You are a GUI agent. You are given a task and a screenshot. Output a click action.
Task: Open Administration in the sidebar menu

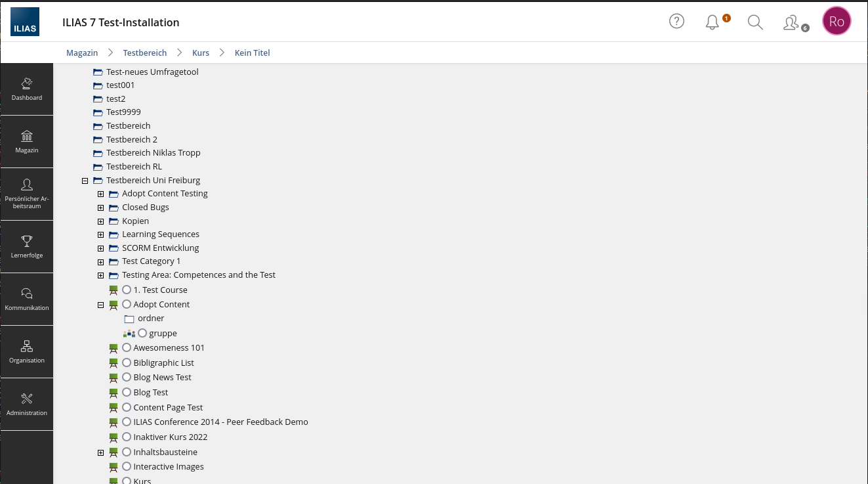(27, 405)
